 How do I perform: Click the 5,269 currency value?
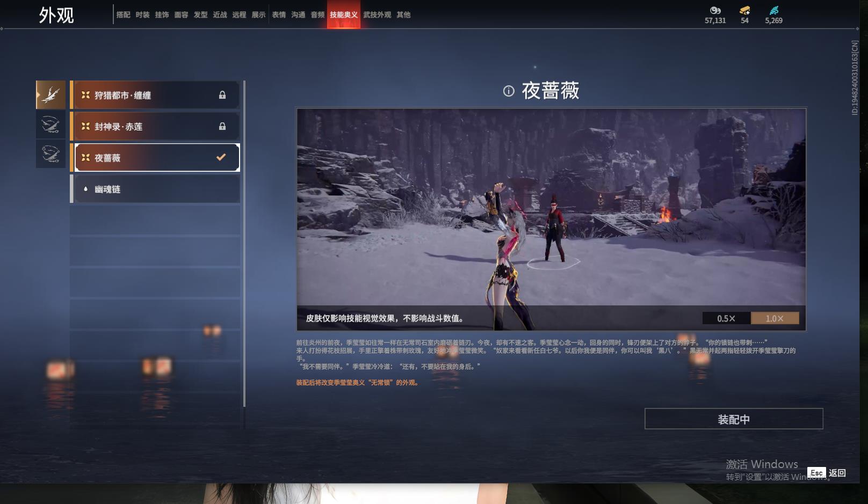773,20
